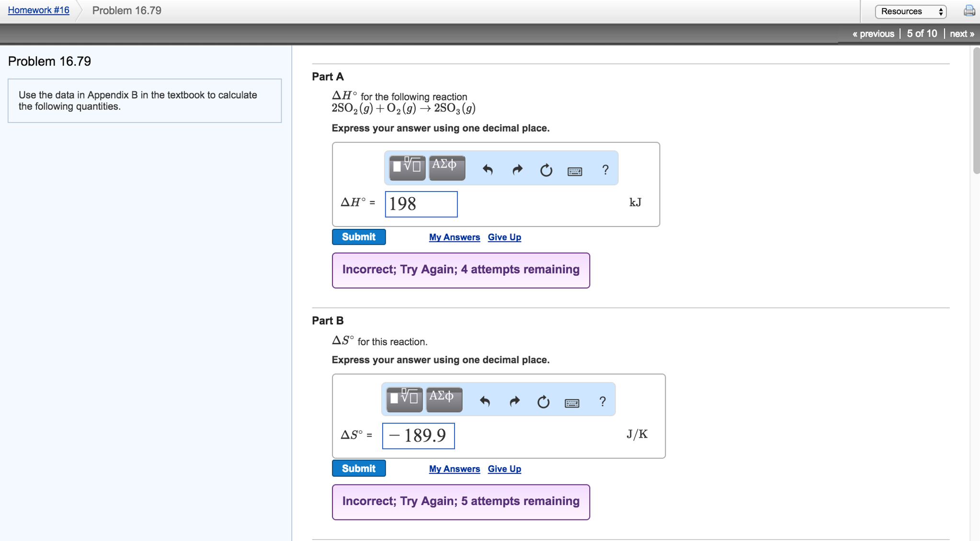The height and width of the screenshot is (541, 980).
Task: Redo edit in Part A toolbar
Action: 517,169
